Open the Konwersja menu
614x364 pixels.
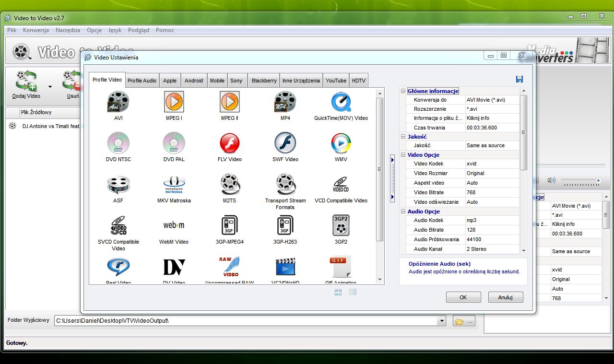click(36, 30)
